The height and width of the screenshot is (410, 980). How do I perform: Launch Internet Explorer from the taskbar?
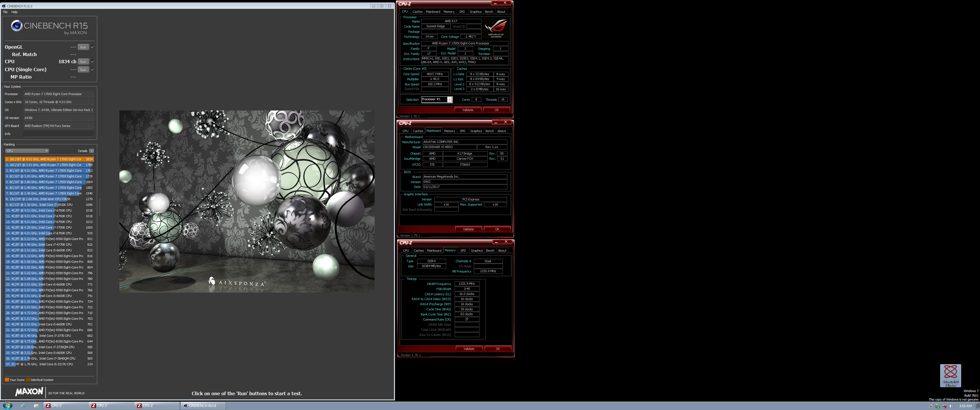point(23,406)
